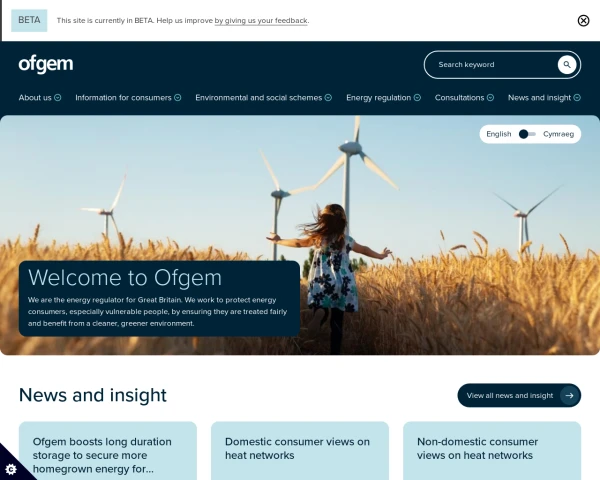The image size is (600, 480).
Task: Open Non-domestic consumer views on heat networks
Action: tap(477, 448)
